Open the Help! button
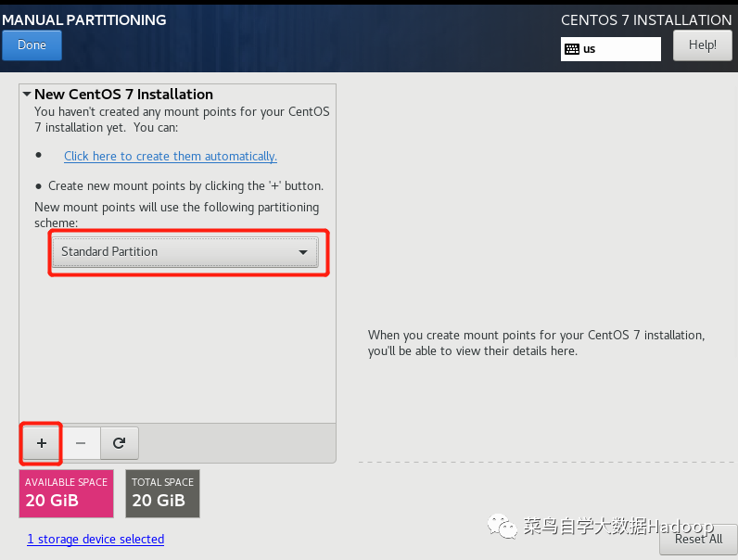Screen dimensions: 738x560 (702, 45)
